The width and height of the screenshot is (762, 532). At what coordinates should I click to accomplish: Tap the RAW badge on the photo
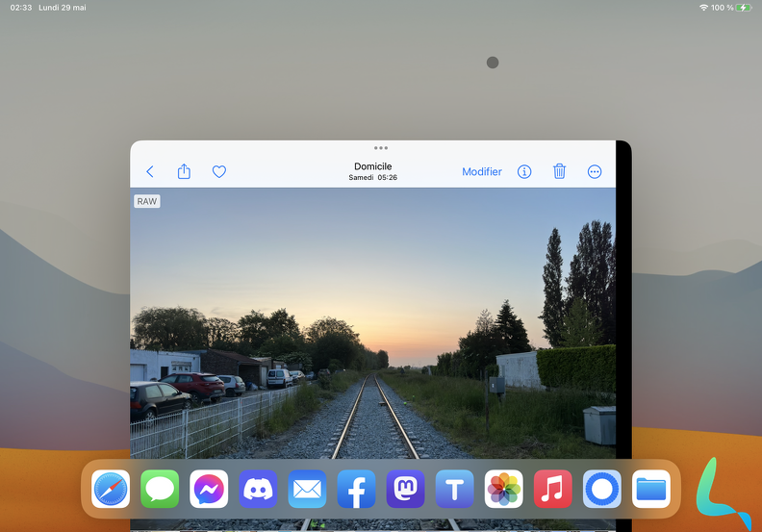click(x=147, y=201)
